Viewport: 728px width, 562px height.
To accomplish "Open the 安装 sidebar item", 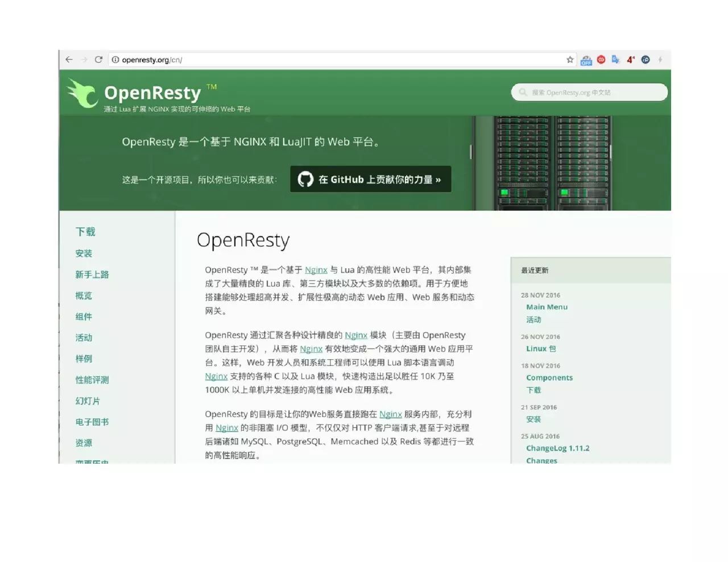I will [84, 253].
